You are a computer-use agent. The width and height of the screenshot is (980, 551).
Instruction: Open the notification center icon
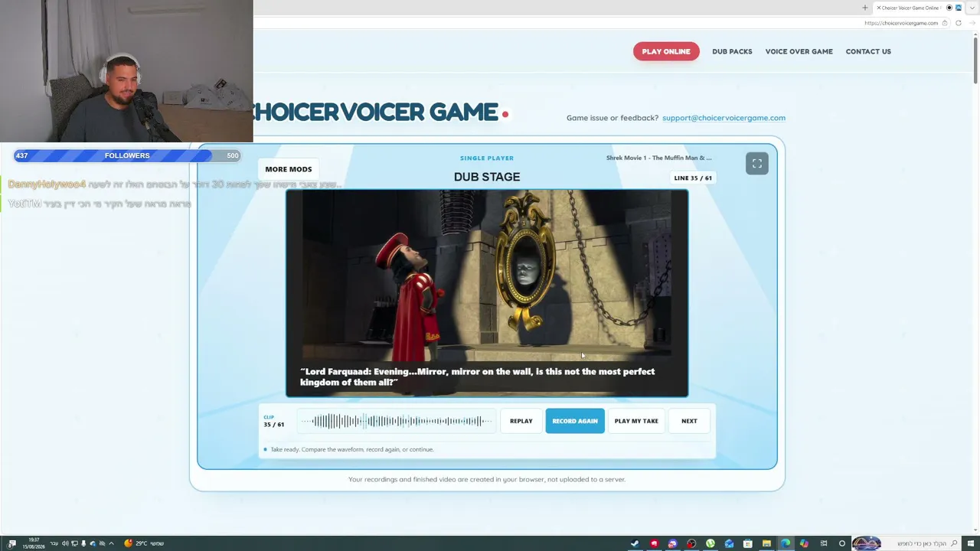click(11, 543)
